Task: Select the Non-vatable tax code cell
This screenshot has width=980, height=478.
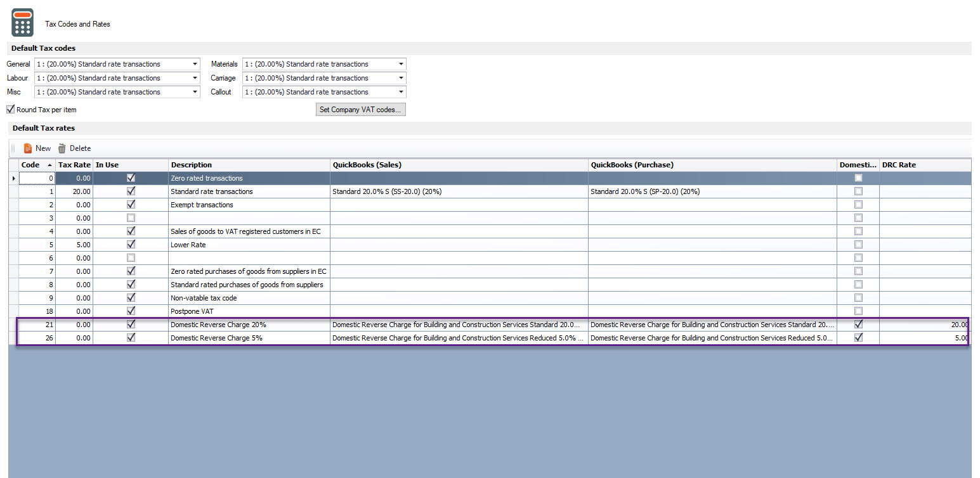Action: coord(249,298)
